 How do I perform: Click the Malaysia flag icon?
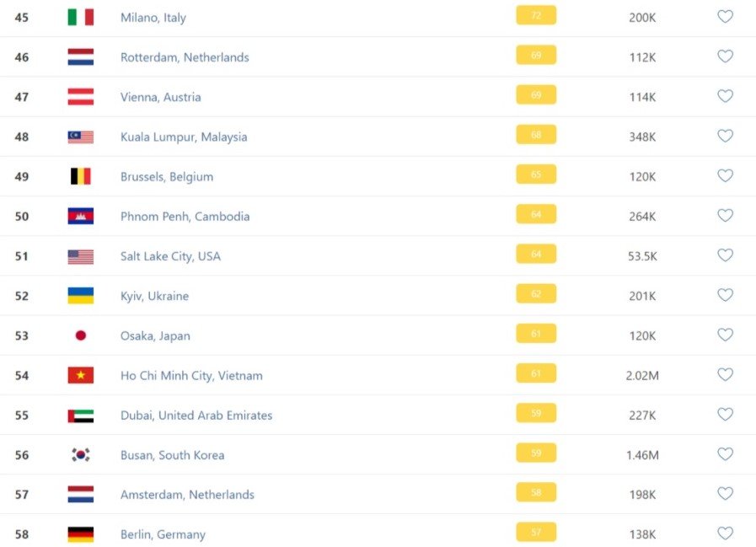[x=81, y=137]
